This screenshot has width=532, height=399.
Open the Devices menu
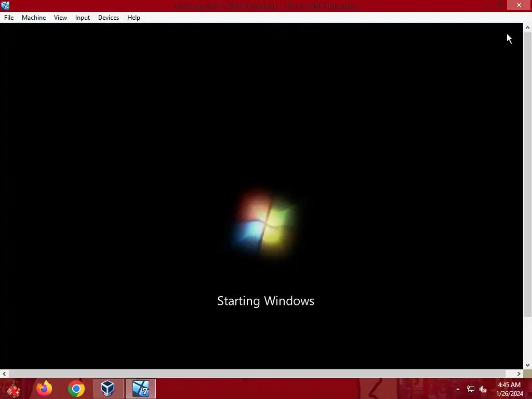109,18
